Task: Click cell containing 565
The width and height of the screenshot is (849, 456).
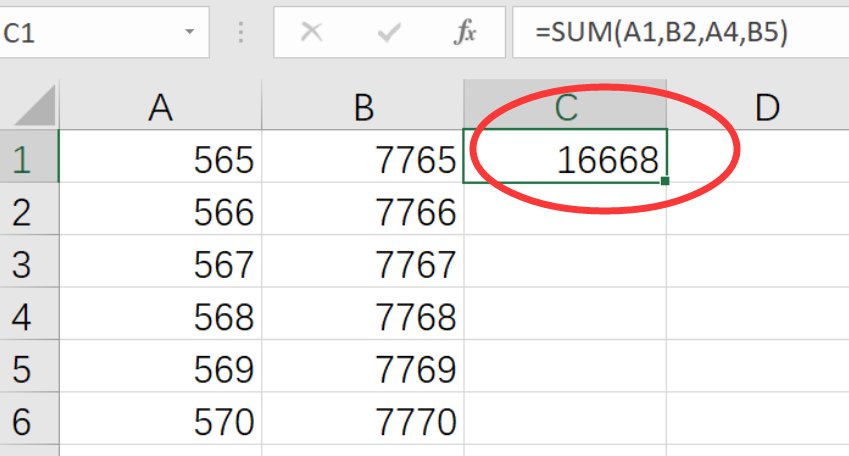Action: point(160,157)
